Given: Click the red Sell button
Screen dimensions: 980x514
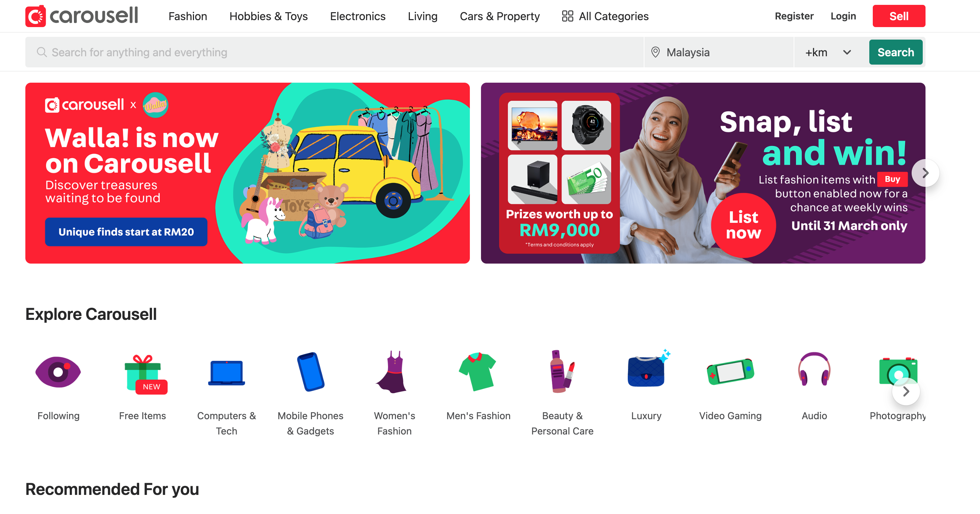Looking at the screenshot, I should pos(898,16).
